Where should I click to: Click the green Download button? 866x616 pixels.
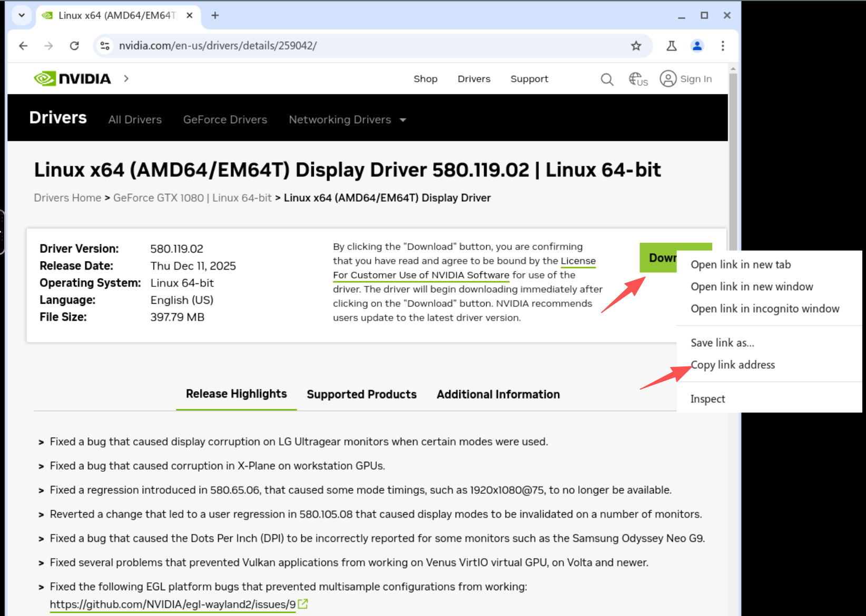click(658, 257)
